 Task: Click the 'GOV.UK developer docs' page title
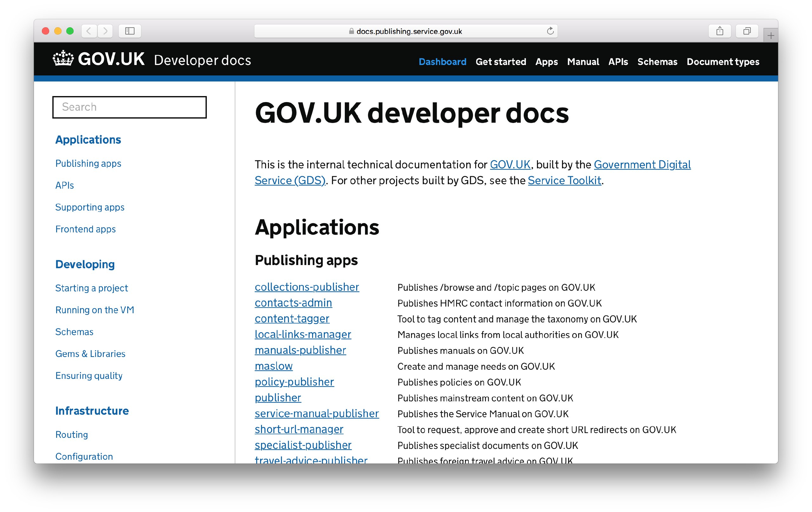(x=412, y=114)
